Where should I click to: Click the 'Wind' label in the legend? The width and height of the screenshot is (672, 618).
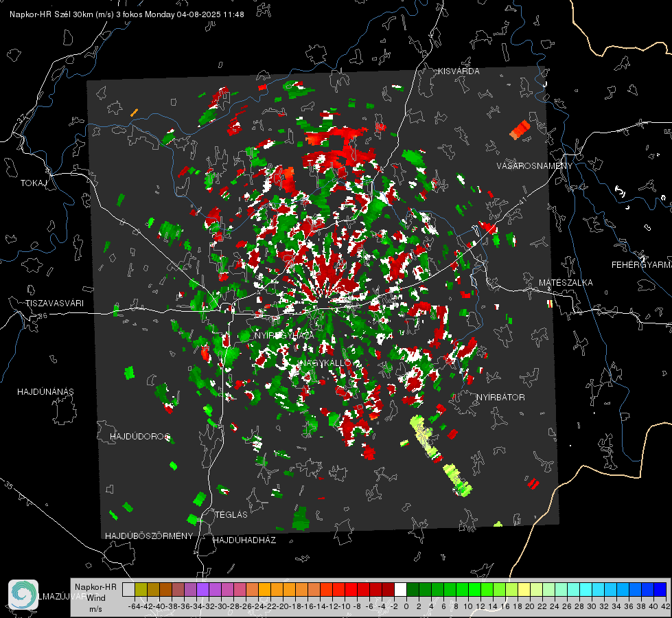coord(95,597)
